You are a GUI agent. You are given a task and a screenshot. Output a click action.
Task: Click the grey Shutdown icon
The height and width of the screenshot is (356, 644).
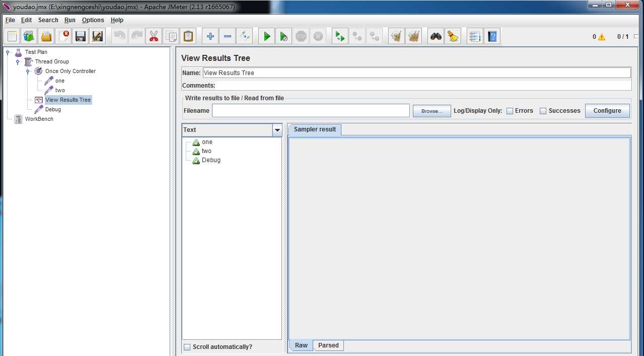click(x=318, y=36)
